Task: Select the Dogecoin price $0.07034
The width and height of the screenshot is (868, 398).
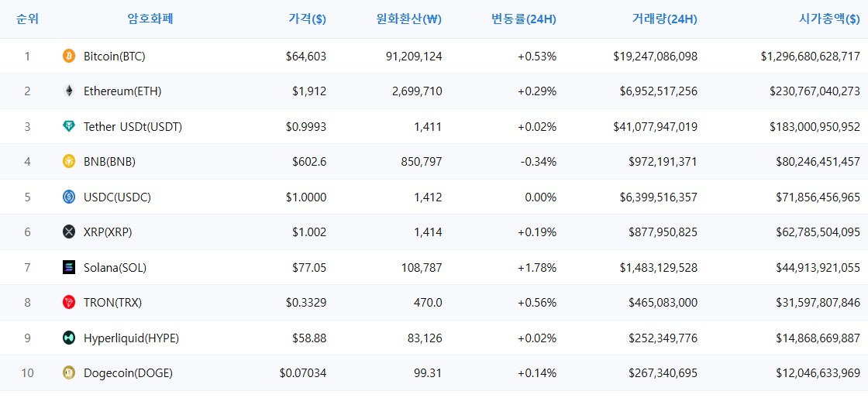Action: tap(303, 373)
